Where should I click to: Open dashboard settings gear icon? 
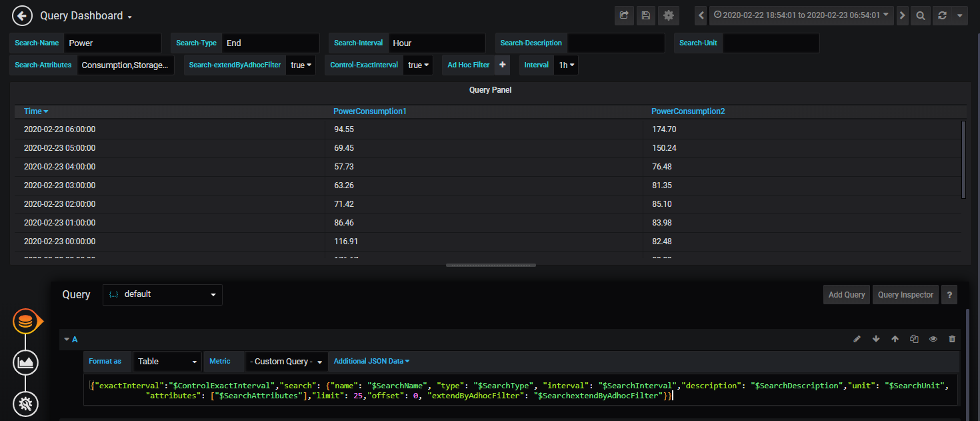tap(669, 15)
